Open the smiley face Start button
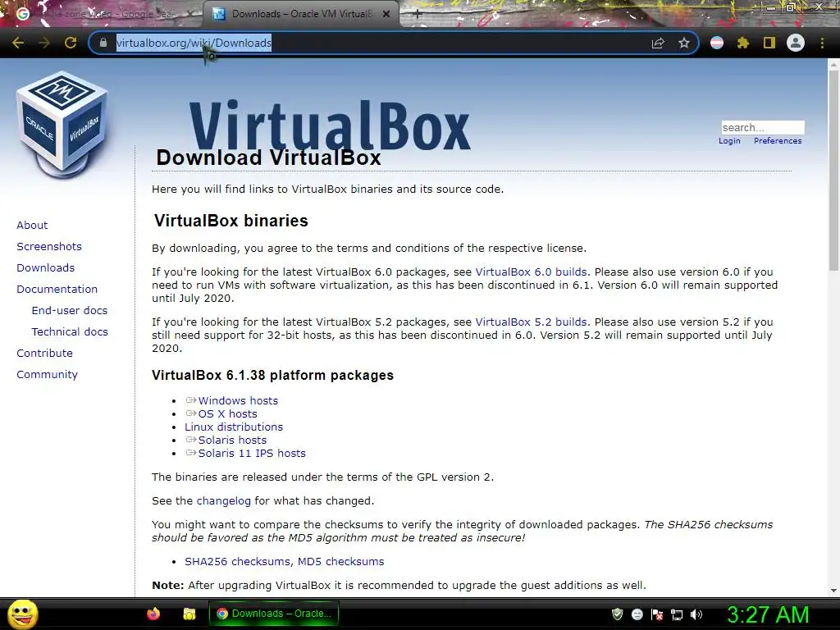Image resolution: width=840 pixels, height=630 pixels. tap(22, 614)
